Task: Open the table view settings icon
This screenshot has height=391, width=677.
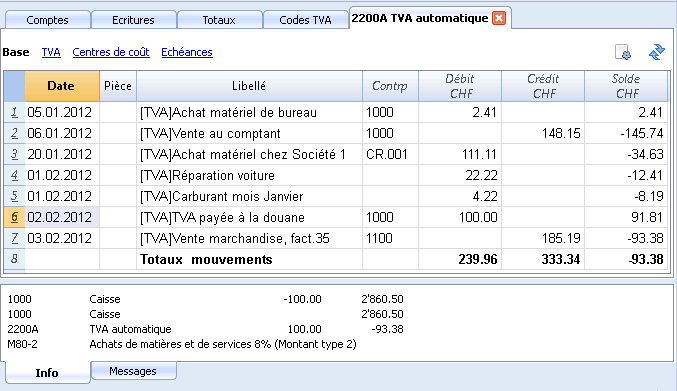Action: (623, 52)
